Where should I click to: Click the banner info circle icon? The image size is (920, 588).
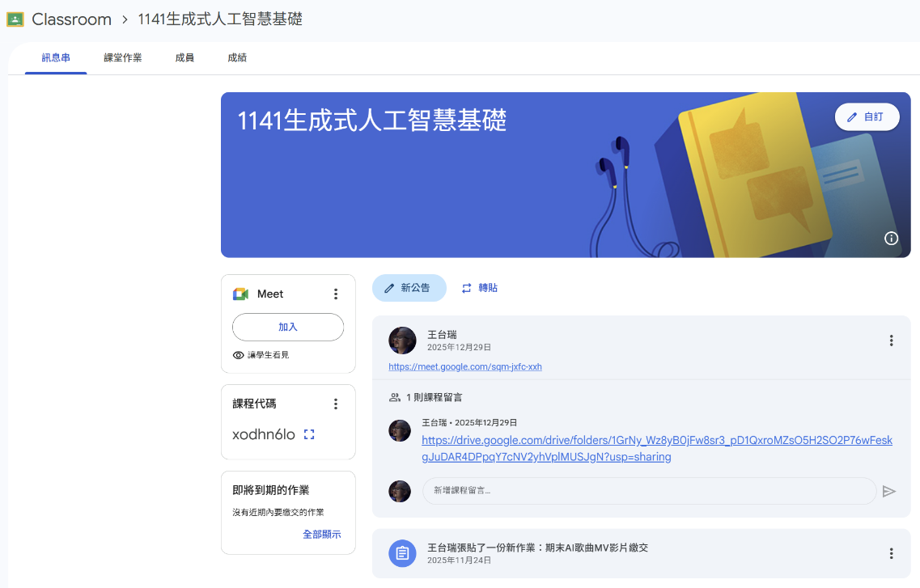[891, 238]
